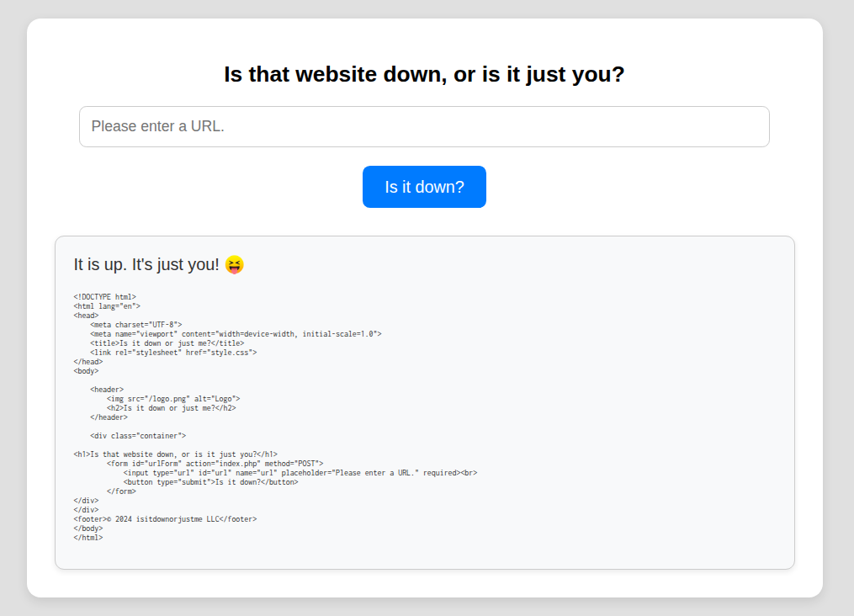Click the button type="submit" code line
Viewport: 854px width, 616px height.
click(x=210, y=481)
